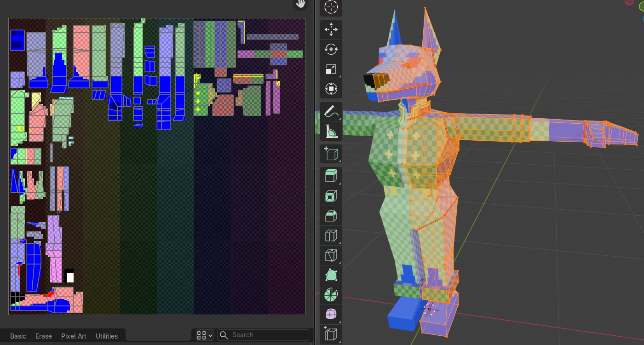
Task: Pick the Measure tool
Action: [331, 131]
